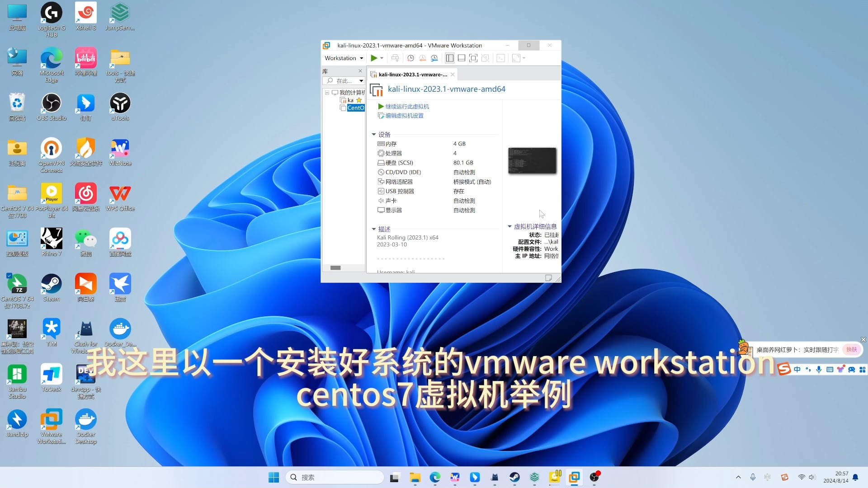Viewport: 868px width, 488px height.
Task: Select the CentOS VM in library tree
Action: [356, 108]
